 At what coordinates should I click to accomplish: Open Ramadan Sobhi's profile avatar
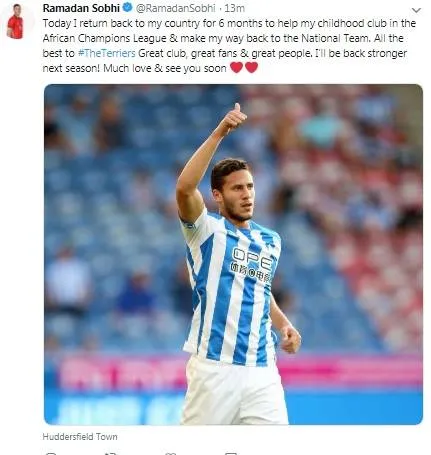(x=17, y=22)
